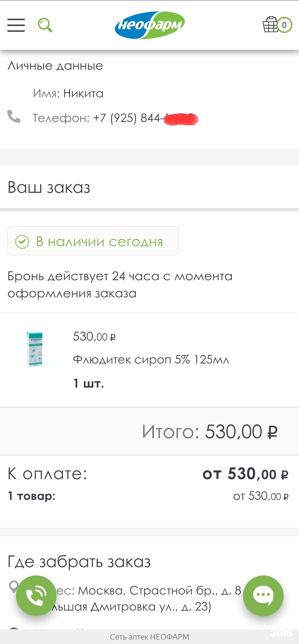Tap the green call floating button
The image size is (299, 644).
click(36, 595)
